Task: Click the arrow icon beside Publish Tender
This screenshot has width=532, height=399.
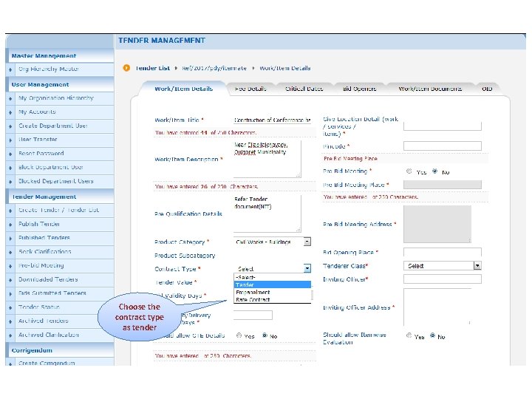Action: (10, 225)
